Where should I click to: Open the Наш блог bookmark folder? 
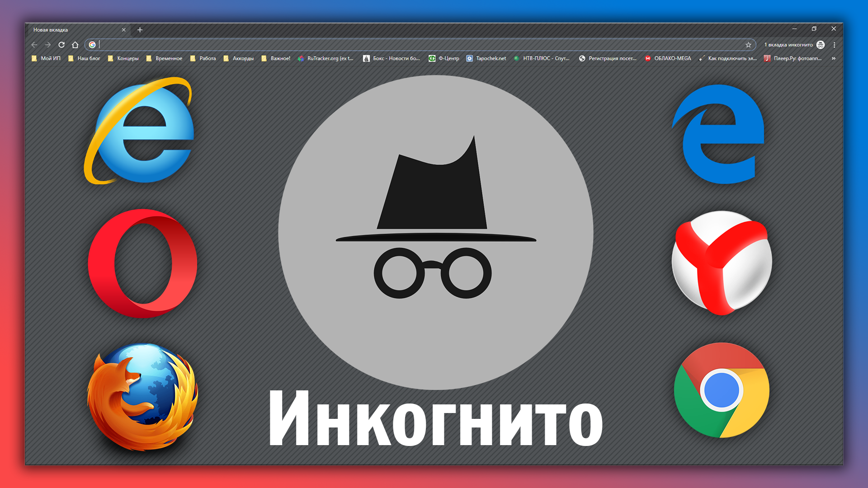pos(84,58)
